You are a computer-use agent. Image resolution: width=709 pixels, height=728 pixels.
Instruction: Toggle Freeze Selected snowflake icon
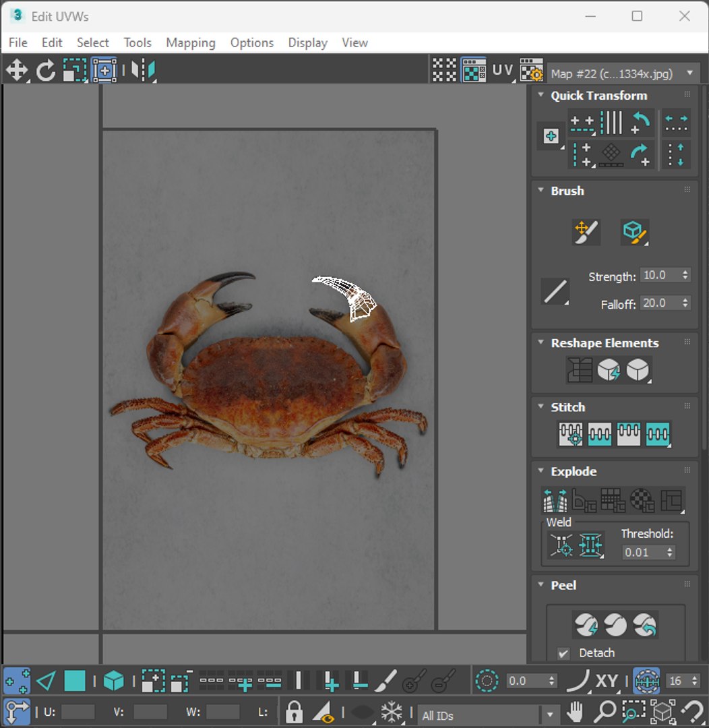coord(392,711)
